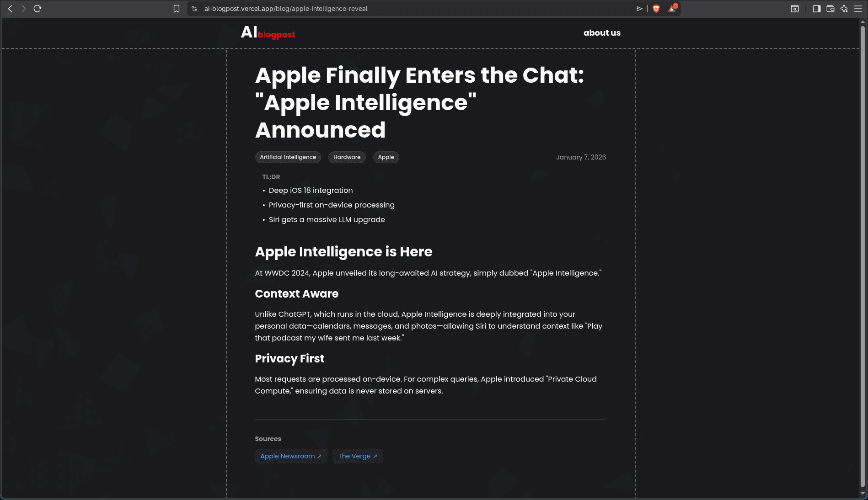868x500 pixels.
Task: Go back with the browser back arrow
Action: tap(10, 9)
